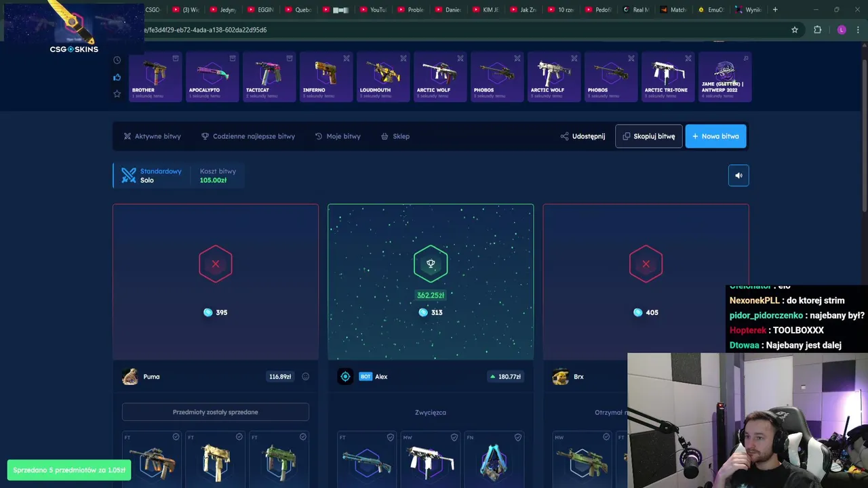868x488 pixels.
Task: Click Puma's player avatar
Action: coord(130,377)
